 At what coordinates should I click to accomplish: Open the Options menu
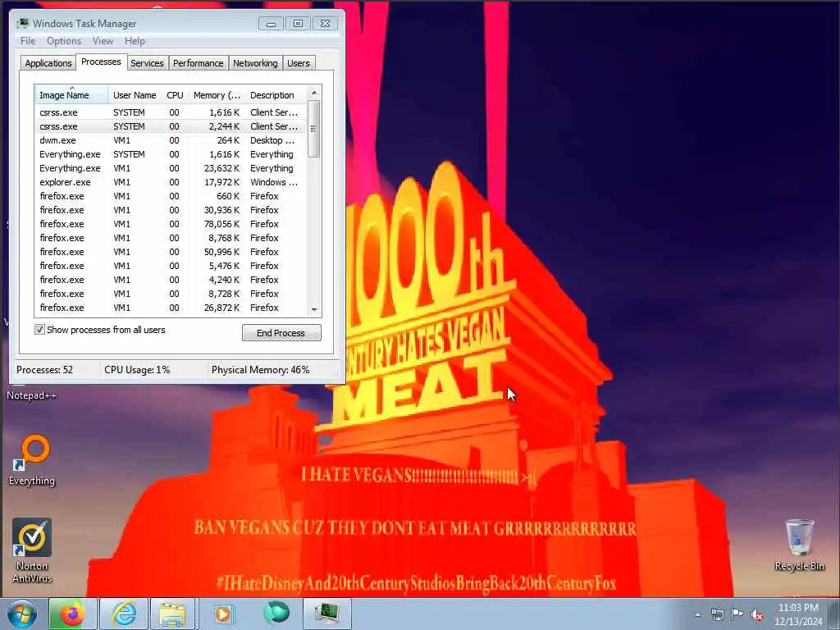(64, 41)
